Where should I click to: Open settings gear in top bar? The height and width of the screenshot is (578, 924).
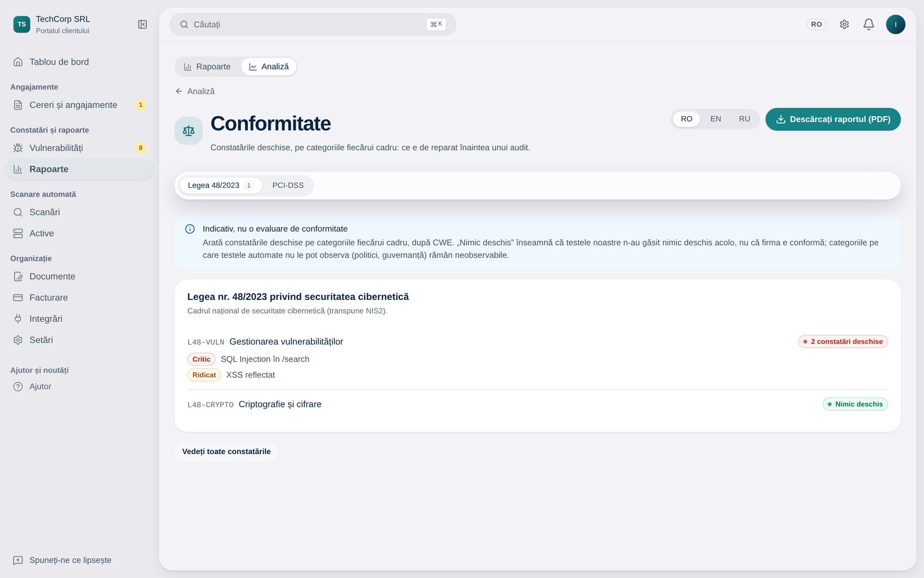pos(844,24)
